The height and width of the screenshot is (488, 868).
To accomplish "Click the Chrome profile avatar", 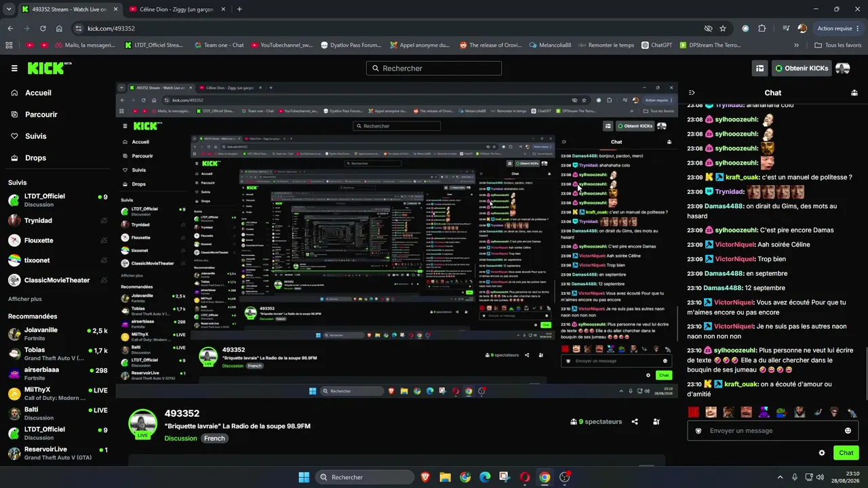I will pyautogui.click(x=803, y=28).
